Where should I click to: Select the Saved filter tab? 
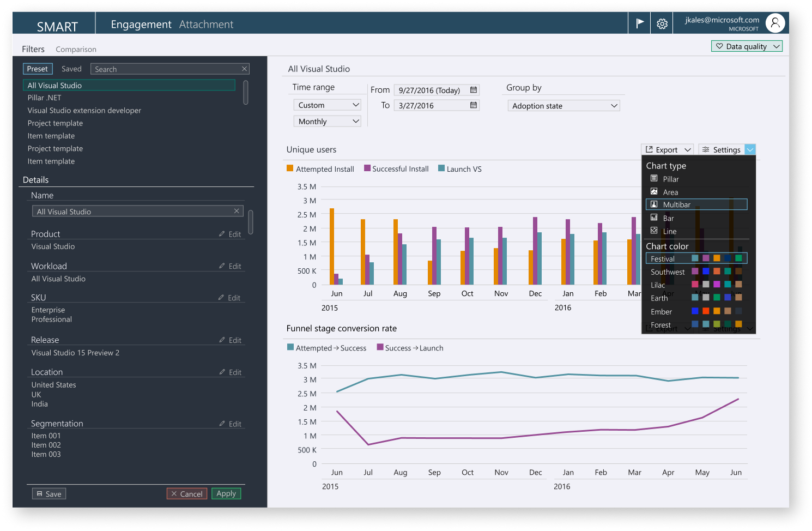[x=71, y=69]
